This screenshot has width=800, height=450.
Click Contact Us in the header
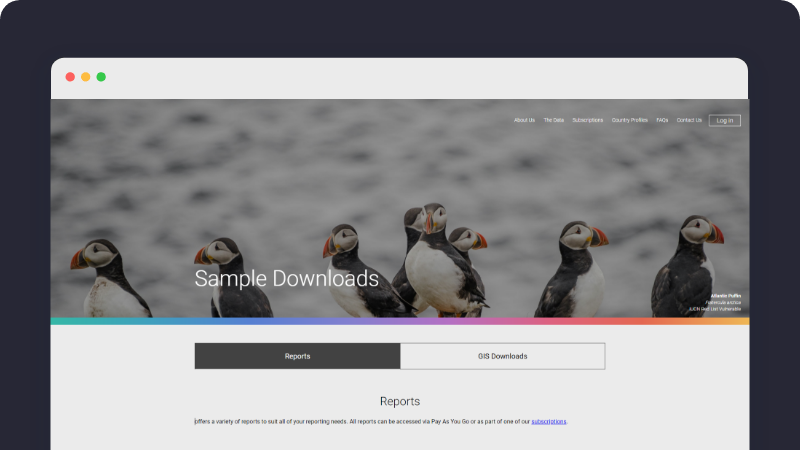(689, 120)
